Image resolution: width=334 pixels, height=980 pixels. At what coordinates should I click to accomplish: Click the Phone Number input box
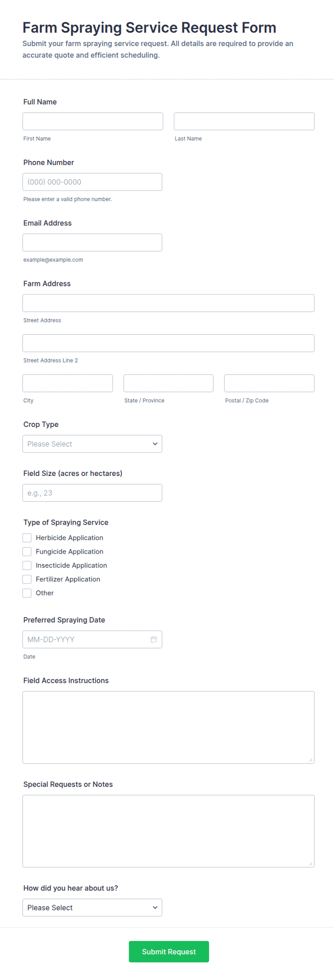pyautogui.click(x=92, y=182)
